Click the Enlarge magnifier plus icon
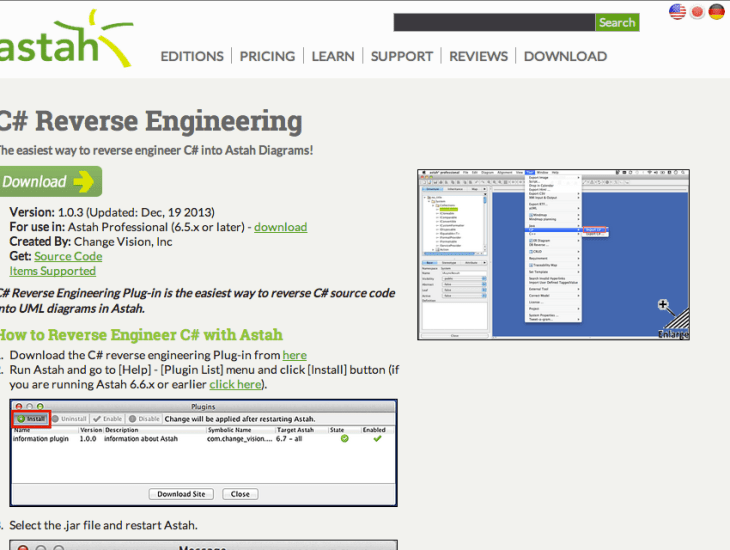The height and width of the screenshot is (550, 730). pyautogui.click(x=663, y=305)
